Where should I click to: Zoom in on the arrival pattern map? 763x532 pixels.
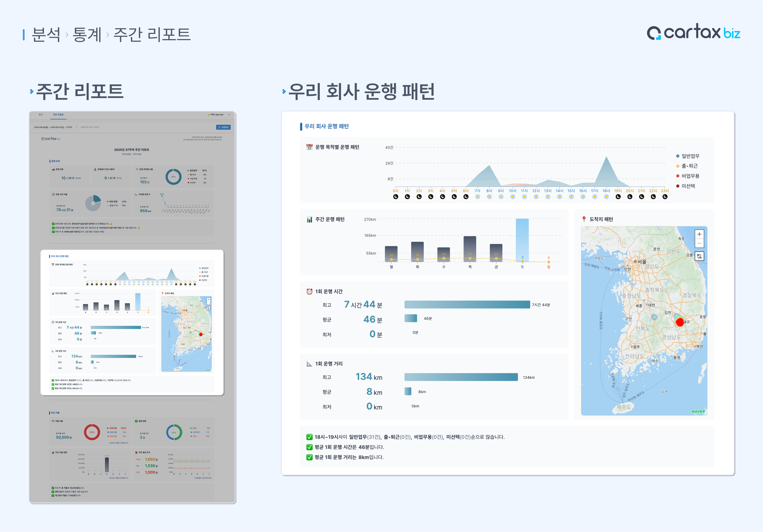(699, 234)
